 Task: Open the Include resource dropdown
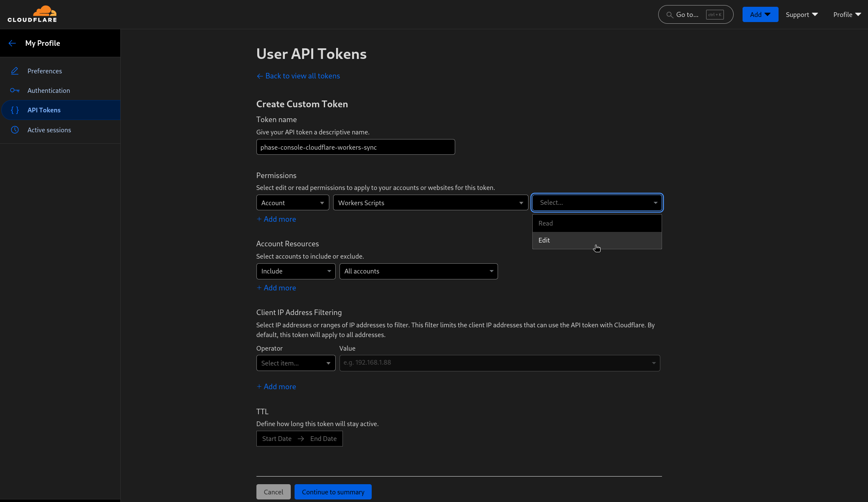tap(295, 271)
